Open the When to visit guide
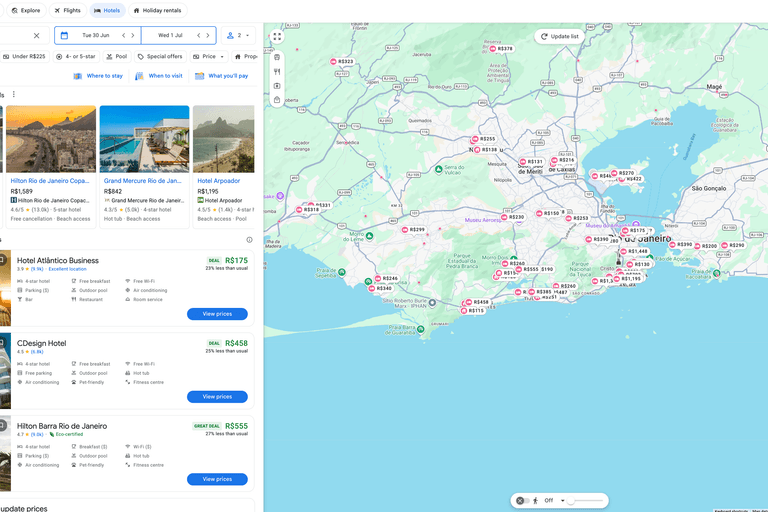This screenshot has width=768, height=512. point(159,76)
